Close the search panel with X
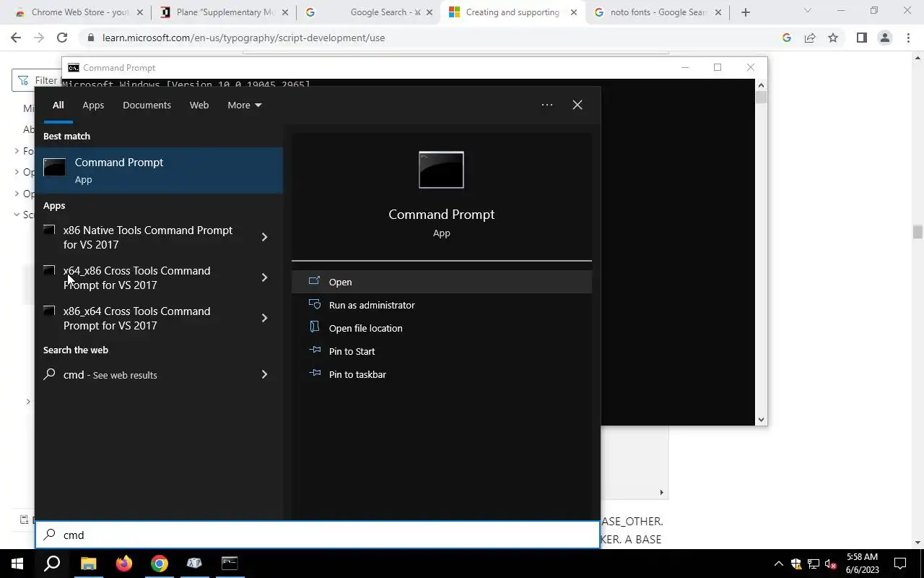The height and width of the screenshot is (578, 924). click(x=577, y=105)
